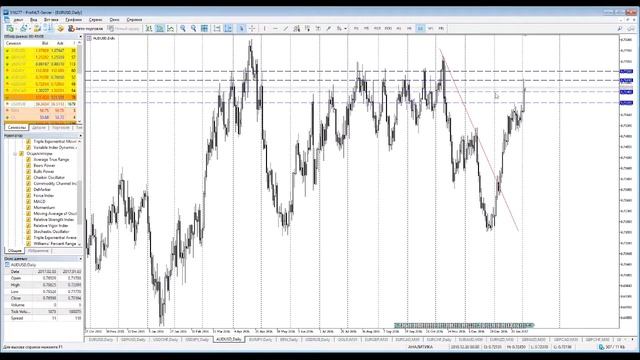Open the search magnifier in toolbar
This screenshot has height=360, width=640.
coord(620,28)
